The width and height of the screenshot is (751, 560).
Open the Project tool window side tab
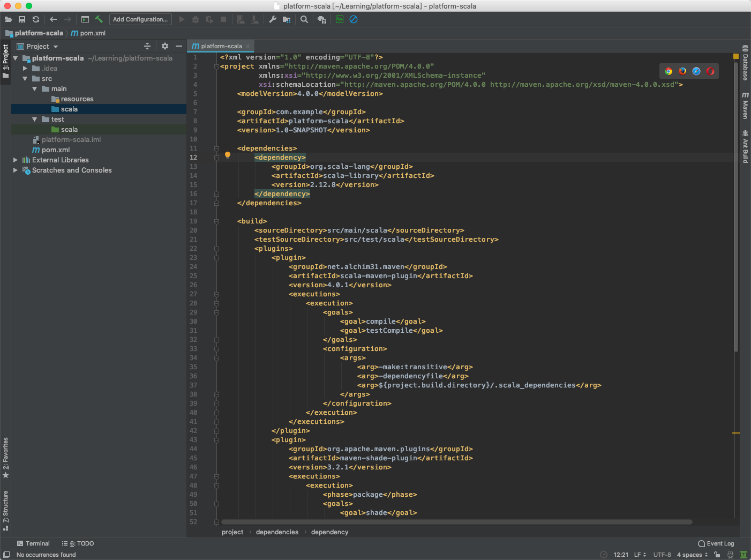[5, 61]
